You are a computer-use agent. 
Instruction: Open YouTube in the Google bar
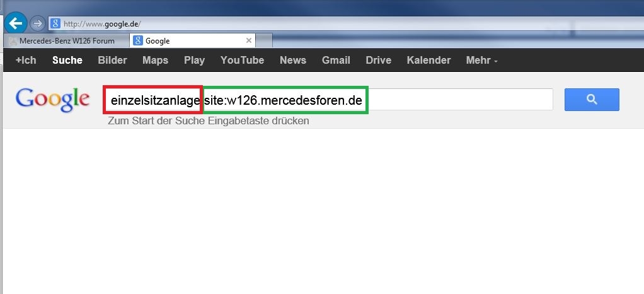pyautogui.click(x=243, y=60)
